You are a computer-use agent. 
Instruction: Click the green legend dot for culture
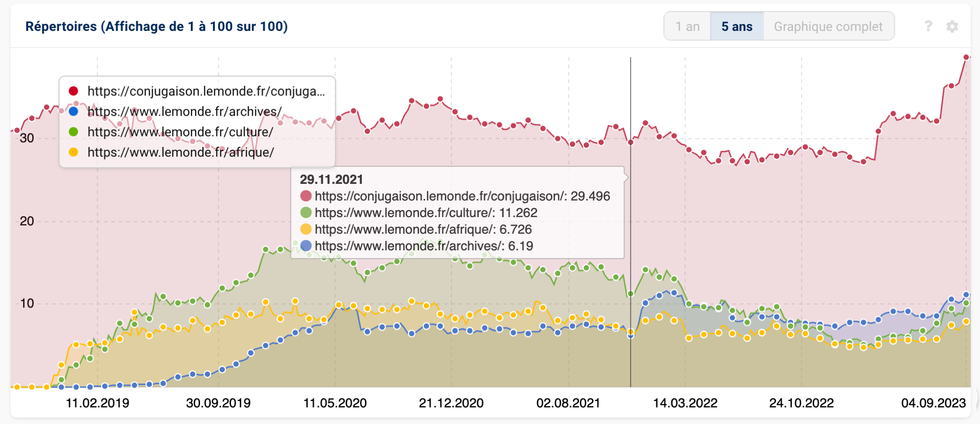tap(73, 132)
